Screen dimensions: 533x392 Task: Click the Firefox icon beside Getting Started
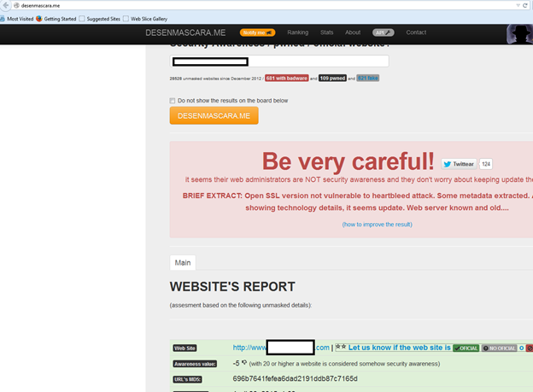click(x=38, y=17)
